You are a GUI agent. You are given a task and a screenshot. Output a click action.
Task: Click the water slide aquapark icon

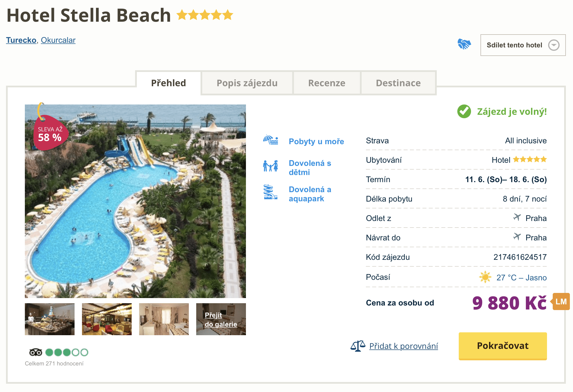(271, 192)
